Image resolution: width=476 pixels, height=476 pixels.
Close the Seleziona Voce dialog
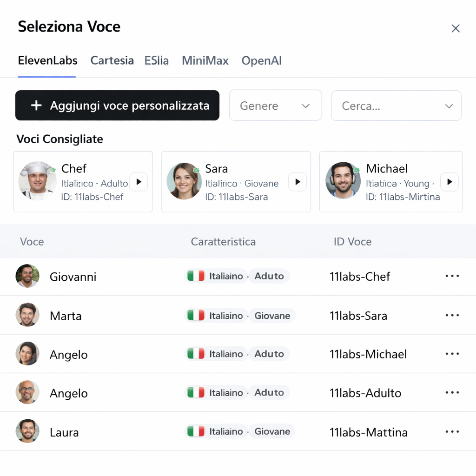(456, 28)
